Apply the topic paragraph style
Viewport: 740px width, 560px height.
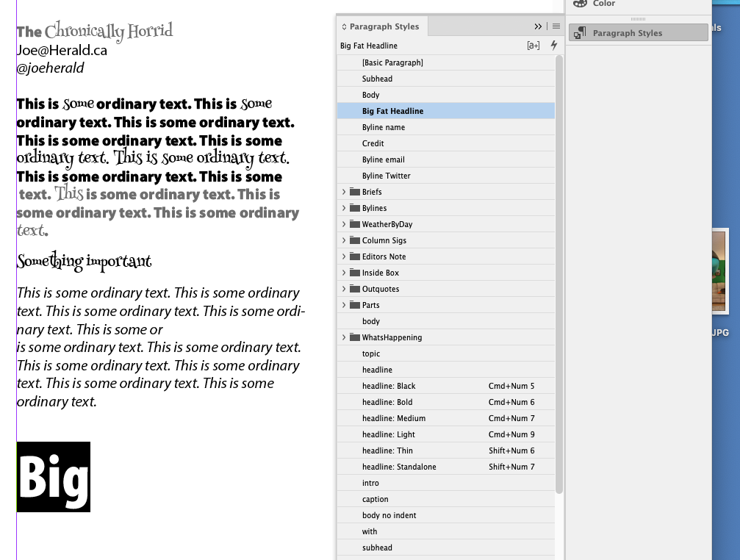[x=446, y=353]
